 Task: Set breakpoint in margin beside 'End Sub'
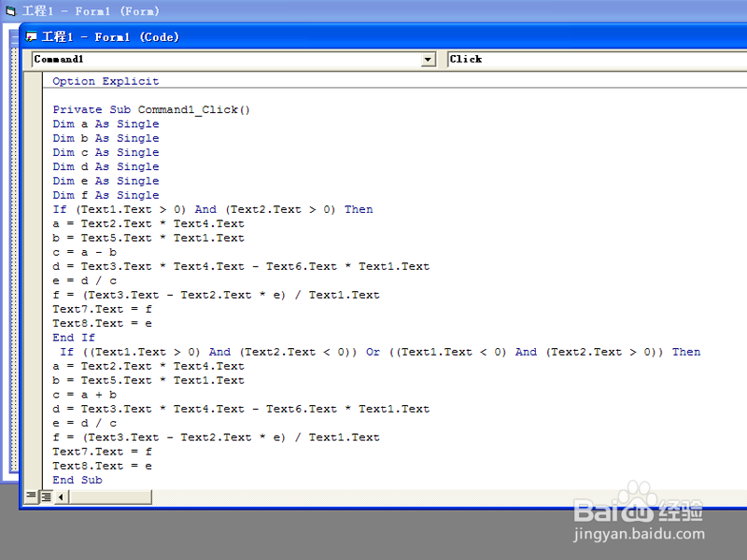pyautogui.click(x=33, y=480)
